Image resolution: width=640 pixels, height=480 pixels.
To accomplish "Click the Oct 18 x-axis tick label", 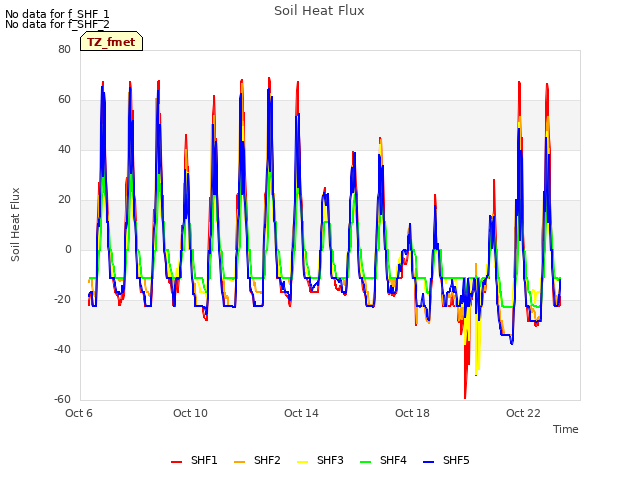I will tap(412, 413).
